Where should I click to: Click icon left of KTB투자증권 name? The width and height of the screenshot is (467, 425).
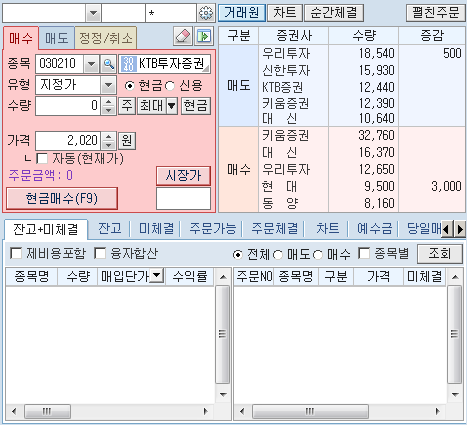click(128, 64)
